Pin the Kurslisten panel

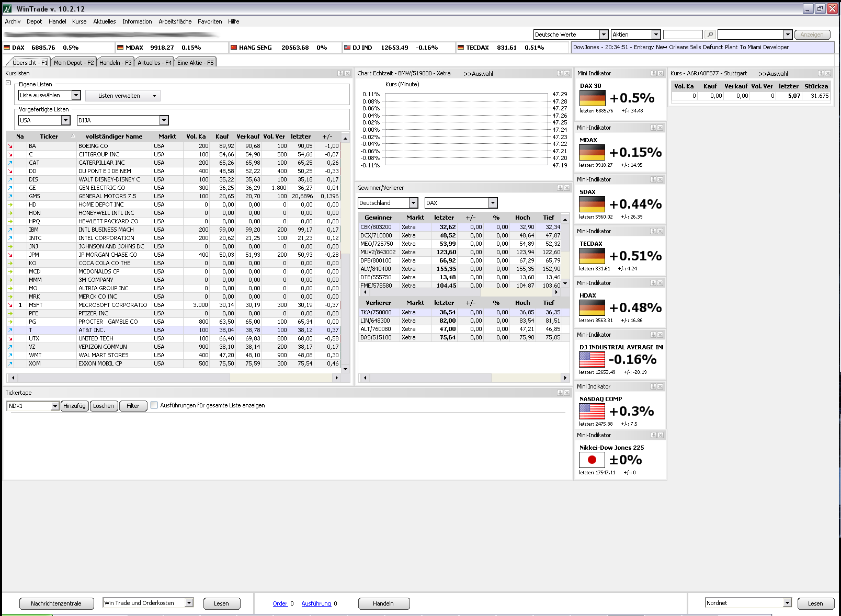pyautogui.click(x=340, y=73)
